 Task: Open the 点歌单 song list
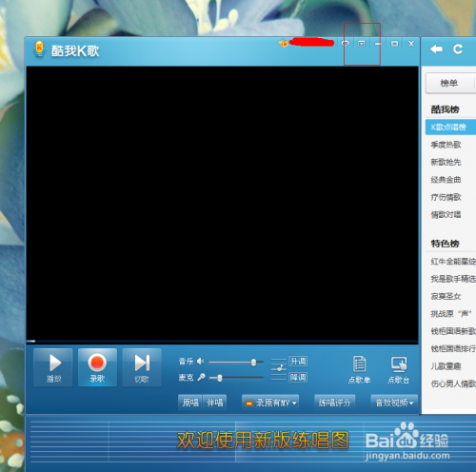click(x=359, y=370)
